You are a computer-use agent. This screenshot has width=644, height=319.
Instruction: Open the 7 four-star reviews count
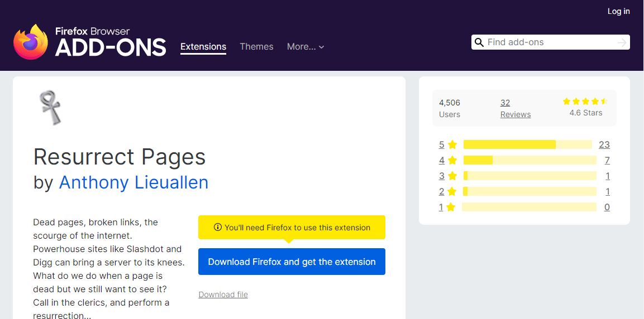[x=607, y=160]
